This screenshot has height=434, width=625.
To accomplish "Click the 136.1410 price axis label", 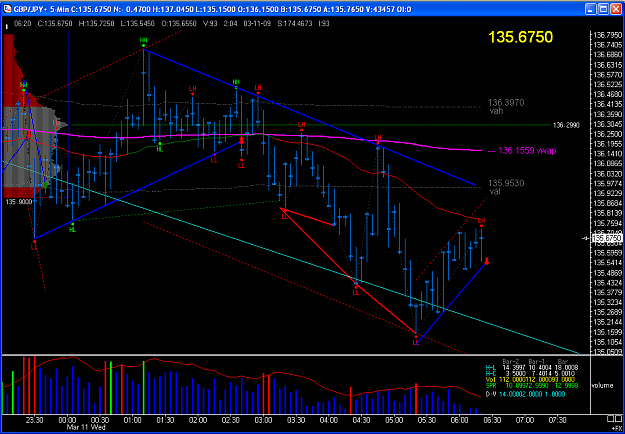I will click(x=607, y=153).
